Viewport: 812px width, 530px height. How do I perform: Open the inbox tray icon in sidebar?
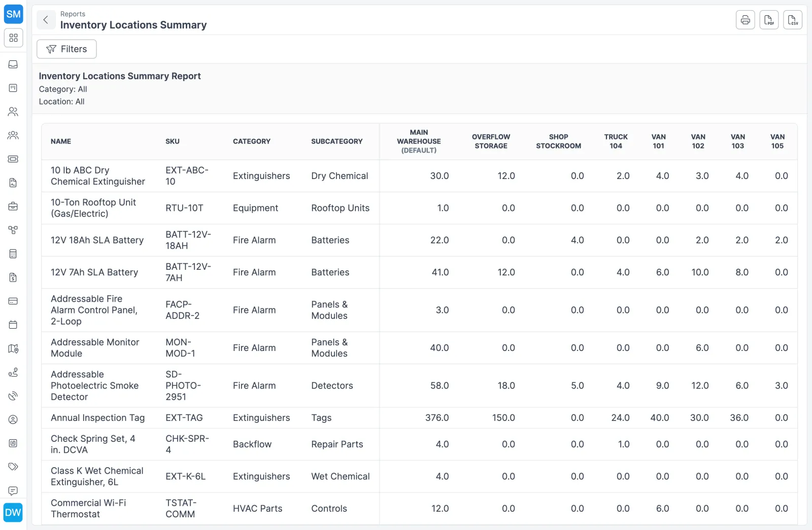(13, 64)
